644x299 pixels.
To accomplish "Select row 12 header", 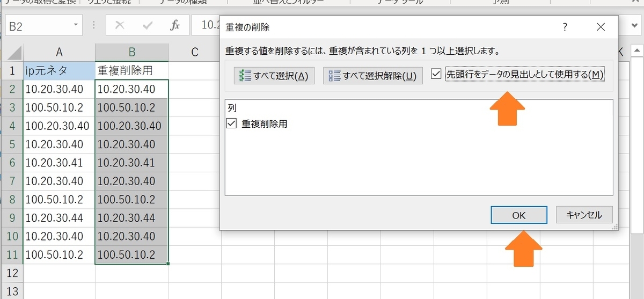I will 12,273.
